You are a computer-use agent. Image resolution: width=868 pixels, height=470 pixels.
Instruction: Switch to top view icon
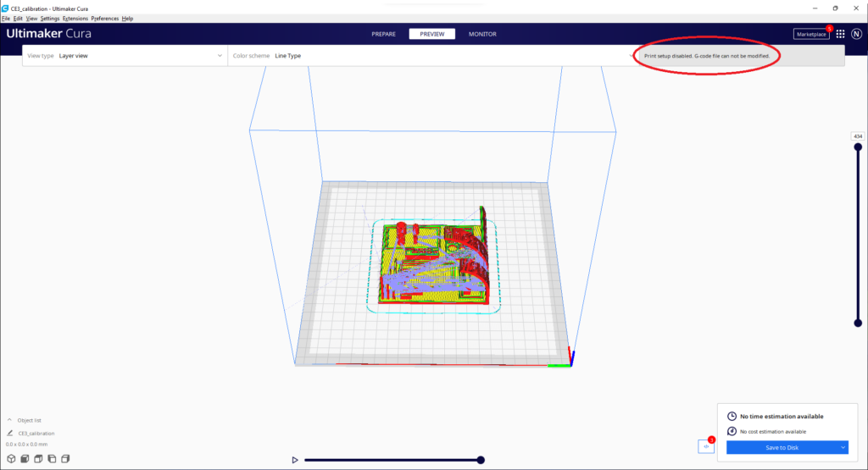38,459
